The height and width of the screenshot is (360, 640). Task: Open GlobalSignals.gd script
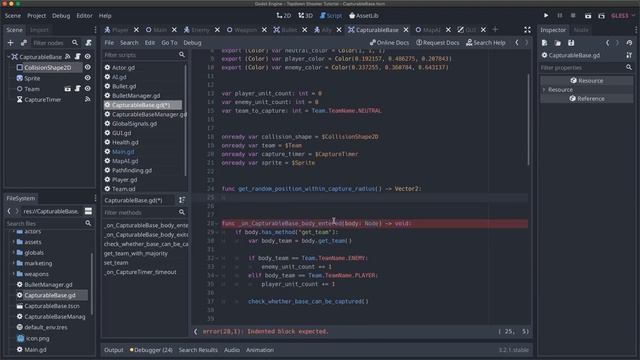[x=134, y=124]
